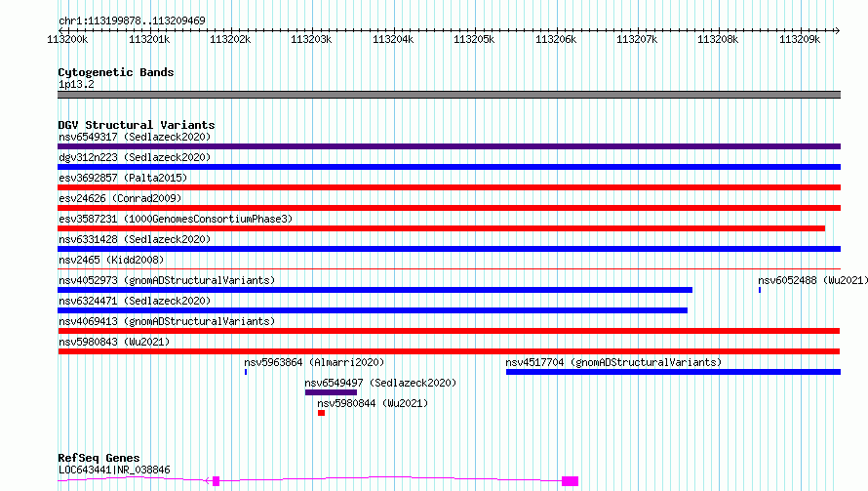The width and height of the screenshot is (868, 491).
Task: Click the purple nsv6549317 variant bar
Action: point(449,146)
